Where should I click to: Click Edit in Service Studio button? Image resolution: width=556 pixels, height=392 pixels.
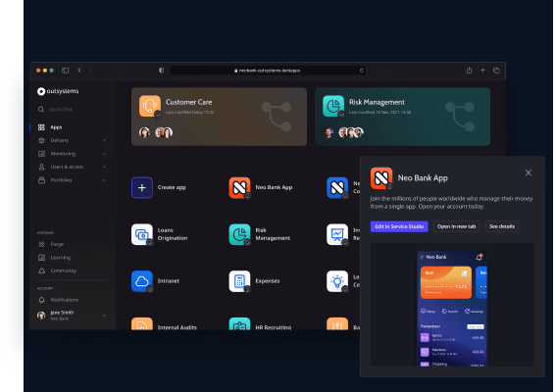[399, 226]
